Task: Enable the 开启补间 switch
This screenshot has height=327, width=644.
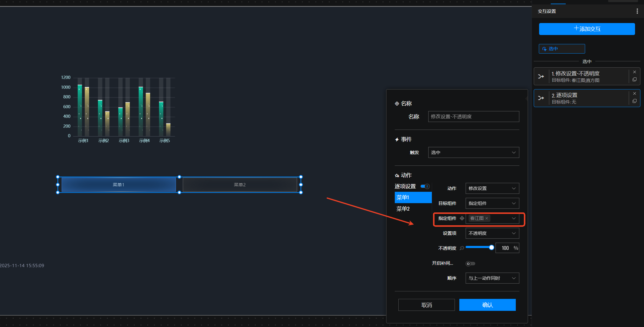Action: [470, 264]
